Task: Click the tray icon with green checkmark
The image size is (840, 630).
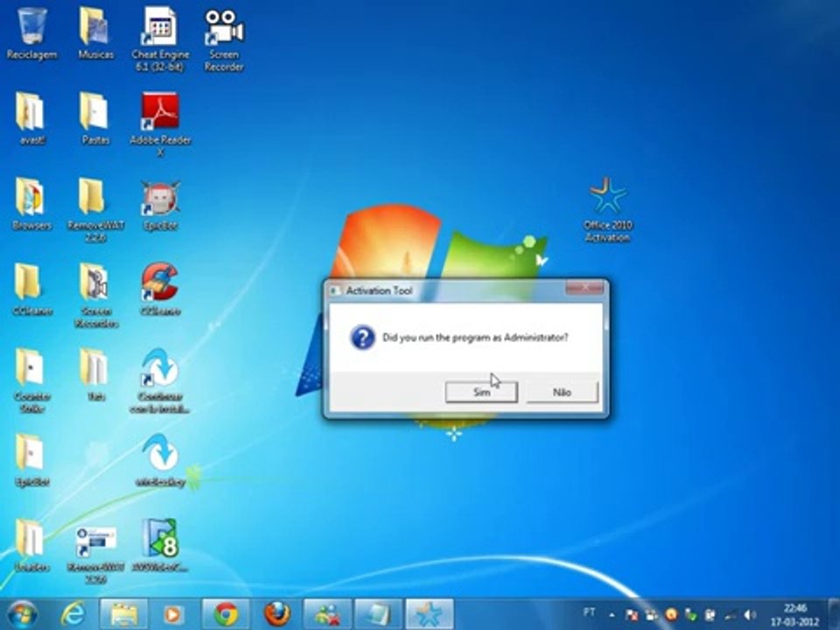Action: [x=690, y=615]
